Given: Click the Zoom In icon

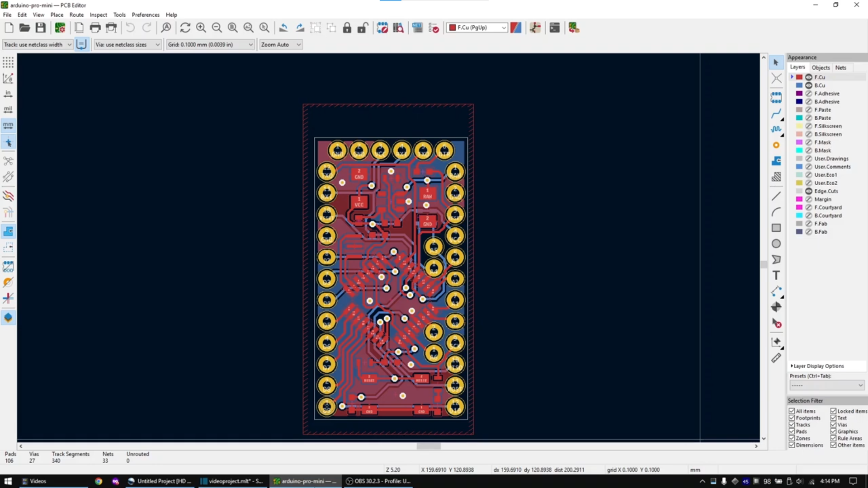Looking at the screenshot, I should tap(201, 28).
